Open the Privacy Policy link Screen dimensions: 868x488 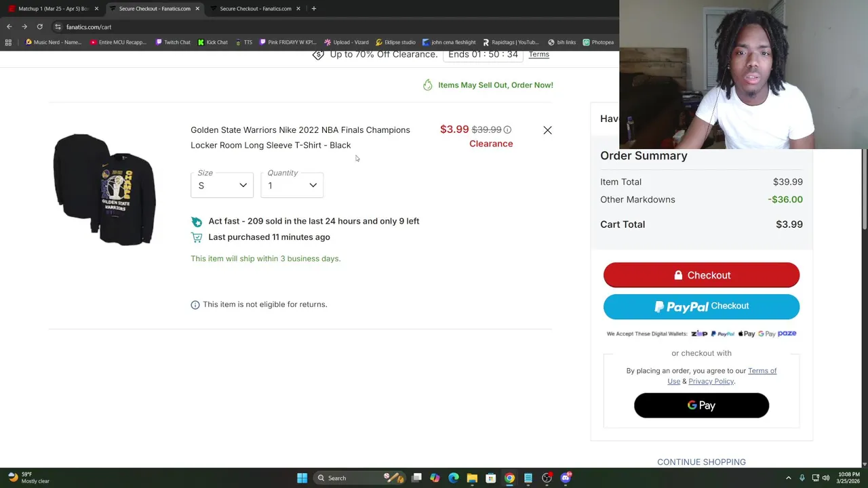pyautogui.click(x=711, y=382)
